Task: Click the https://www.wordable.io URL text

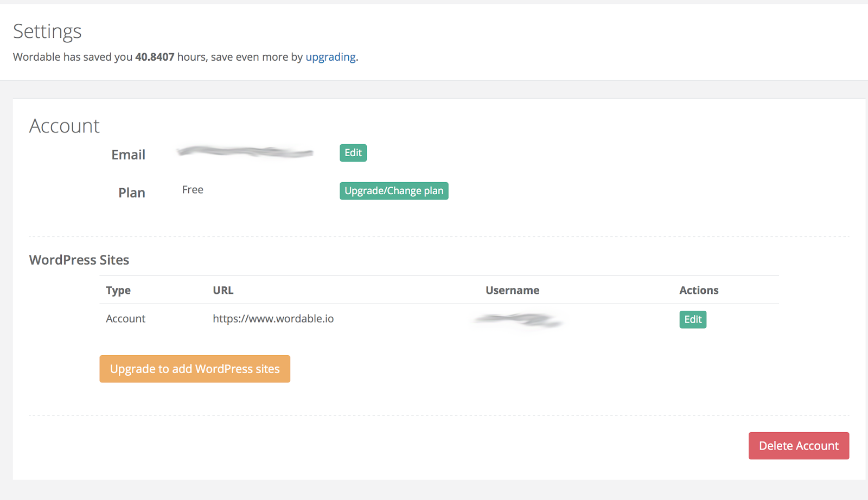Action: tap(273, 319)
